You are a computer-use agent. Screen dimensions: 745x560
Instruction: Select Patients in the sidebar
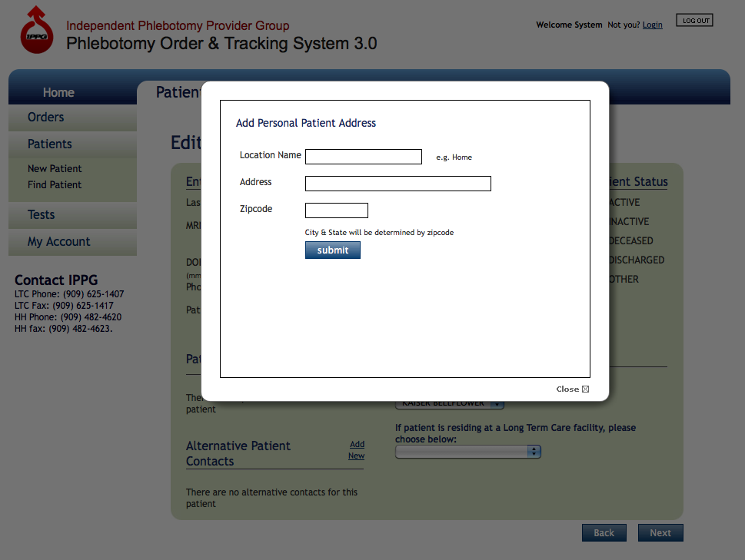click(x=50, y=144)
